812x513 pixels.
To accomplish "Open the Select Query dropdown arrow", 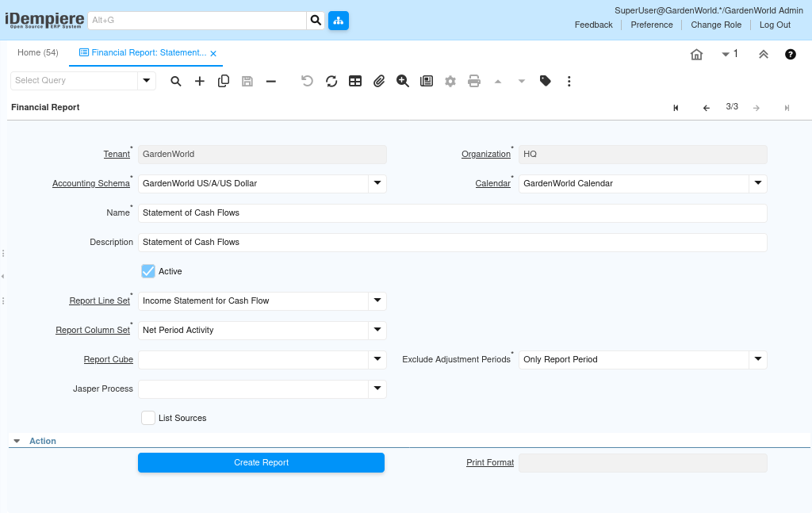I will [147, 80].
